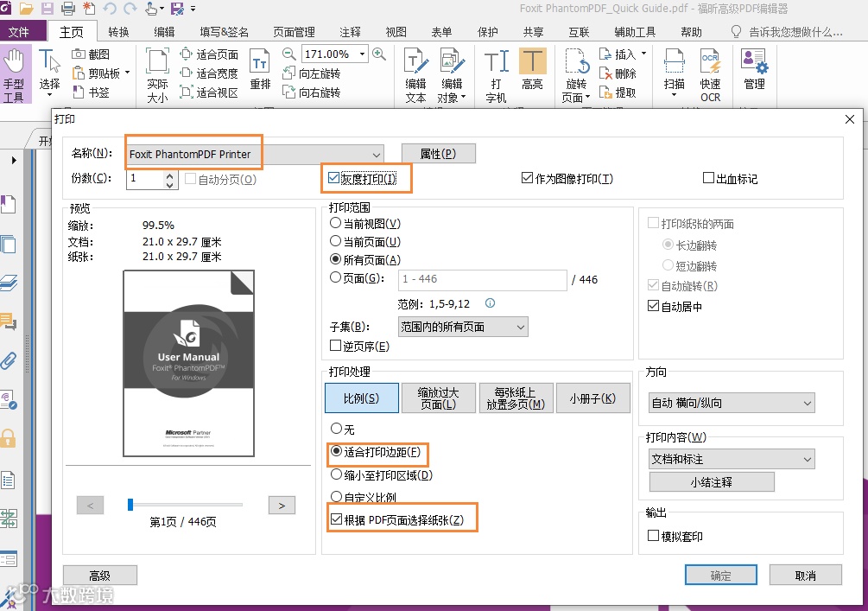Image resolution: width=868 pixels, height=611 pixels.
Task: Click the zoom in magnifier icon
Action: (x=379, y=54)
